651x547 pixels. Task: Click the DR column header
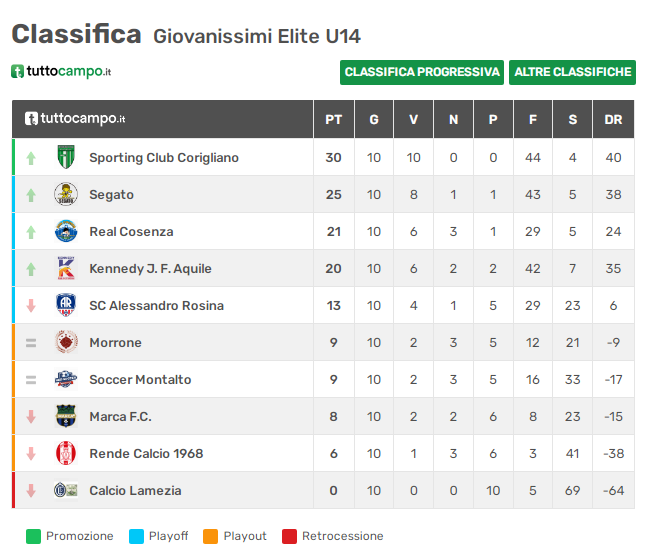(613, 120)
